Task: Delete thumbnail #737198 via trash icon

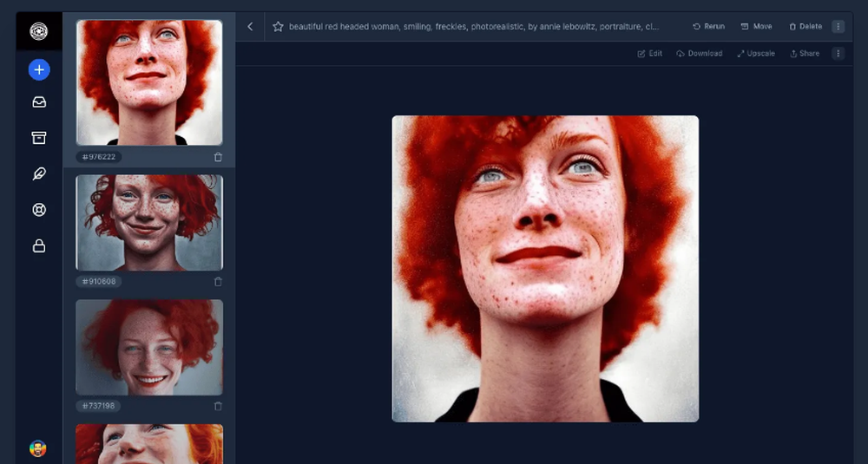Action: coord(218,406)
